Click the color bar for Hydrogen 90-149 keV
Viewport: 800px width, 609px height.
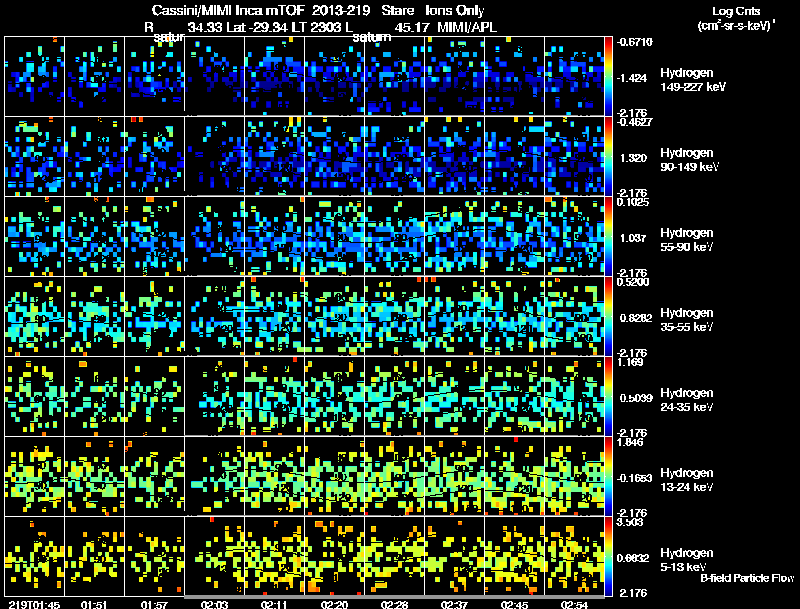coord(609,156)
